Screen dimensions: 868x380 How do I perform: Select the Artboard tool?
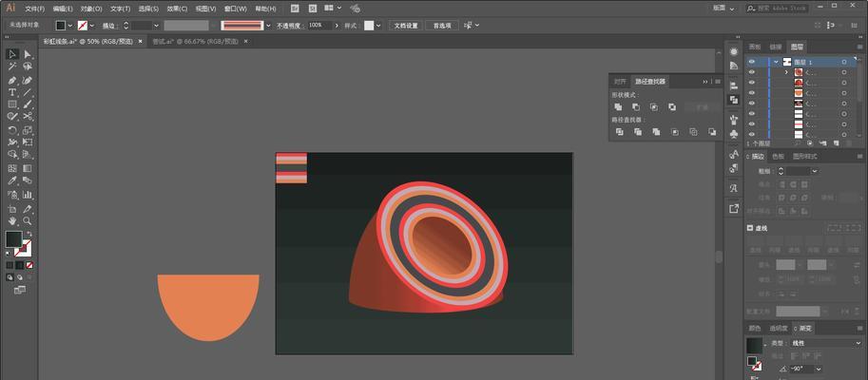(12, 209)
